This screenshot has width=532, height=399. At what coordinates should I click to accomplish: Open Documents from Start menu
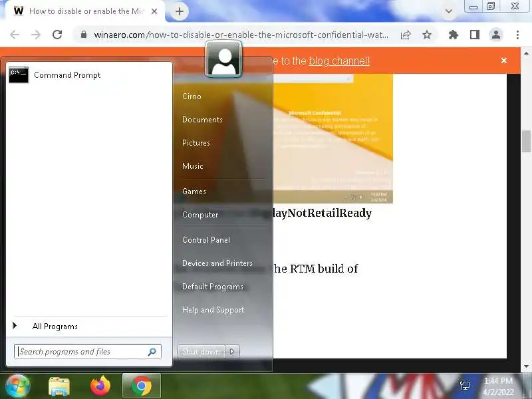click(x=202, y=120)
